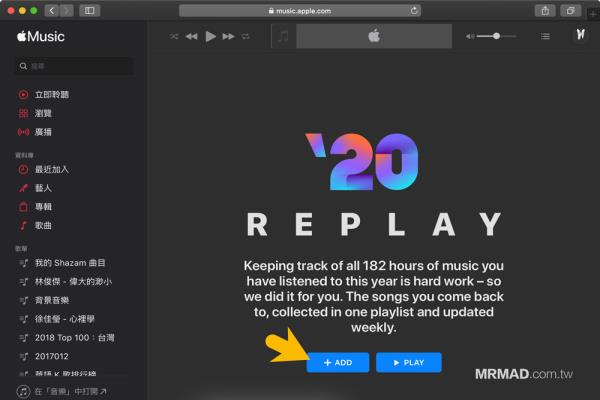Focus the sidebar search field
The image size is (600, 400).
tap(74, 66)
